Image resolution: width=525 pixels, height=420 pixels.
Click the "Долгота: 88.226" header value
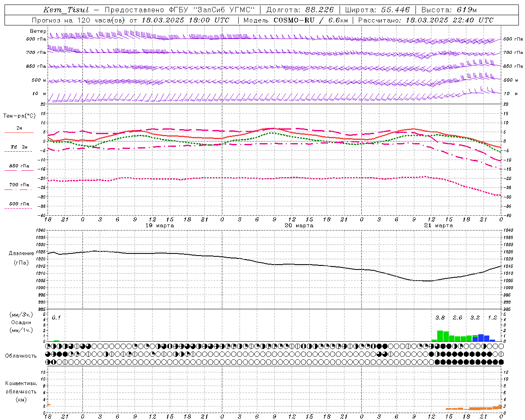coord(300,10)
